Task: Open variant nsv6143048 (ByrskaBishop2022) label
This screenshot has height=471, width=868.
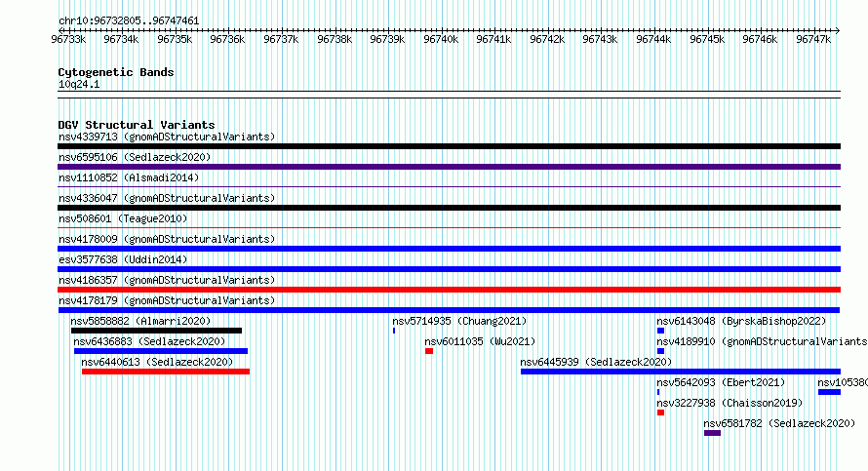Action: pos(741,321)
